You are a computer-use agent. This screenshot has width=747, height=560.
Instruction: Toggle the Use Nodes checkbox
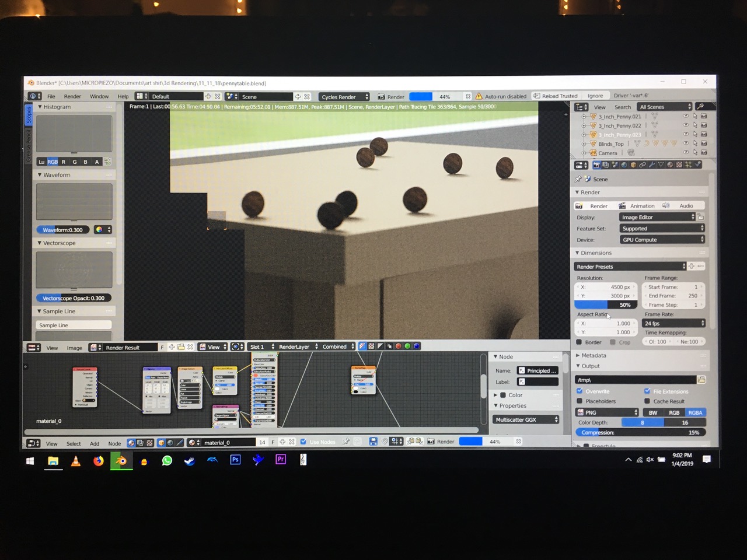point(303,442)
